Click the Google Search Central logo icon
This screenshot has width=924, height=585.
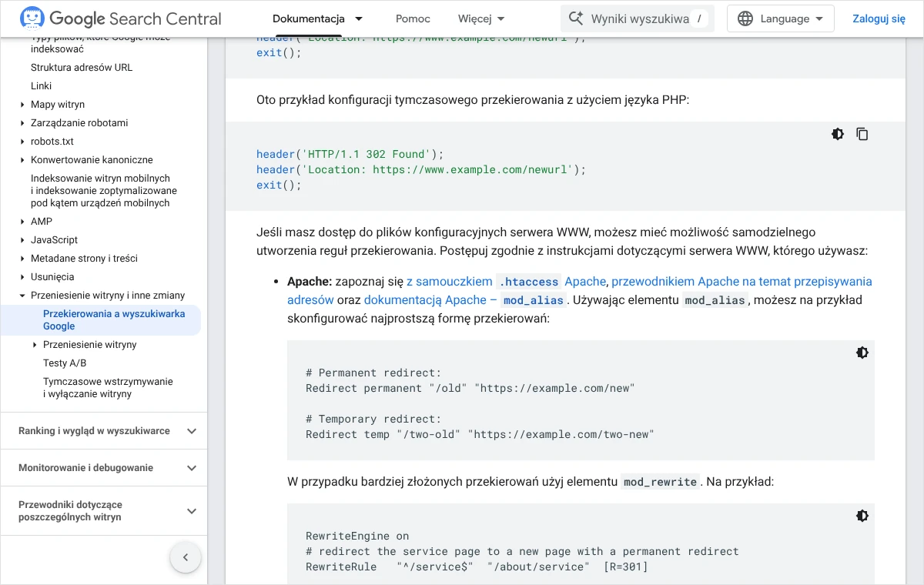(x=32, y=18)
